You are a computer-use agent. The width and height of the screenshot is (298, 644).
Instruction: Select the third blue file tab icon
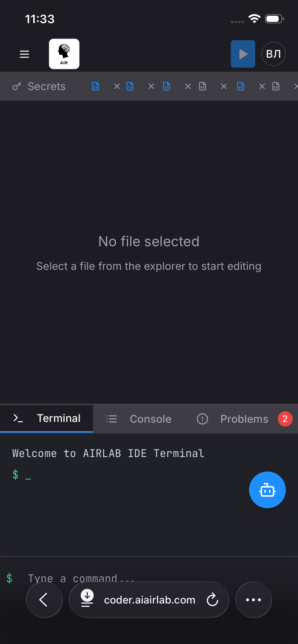pos(167,86)
